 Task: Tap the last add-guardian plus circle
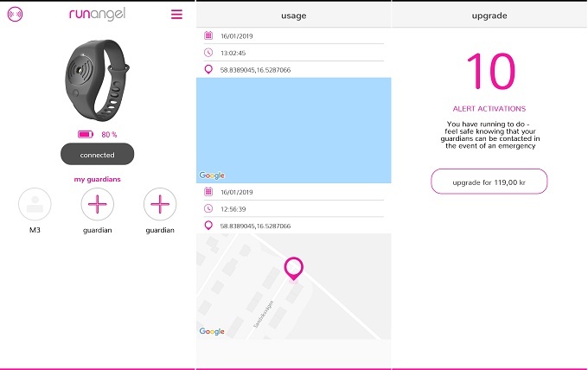pos(159,204)
